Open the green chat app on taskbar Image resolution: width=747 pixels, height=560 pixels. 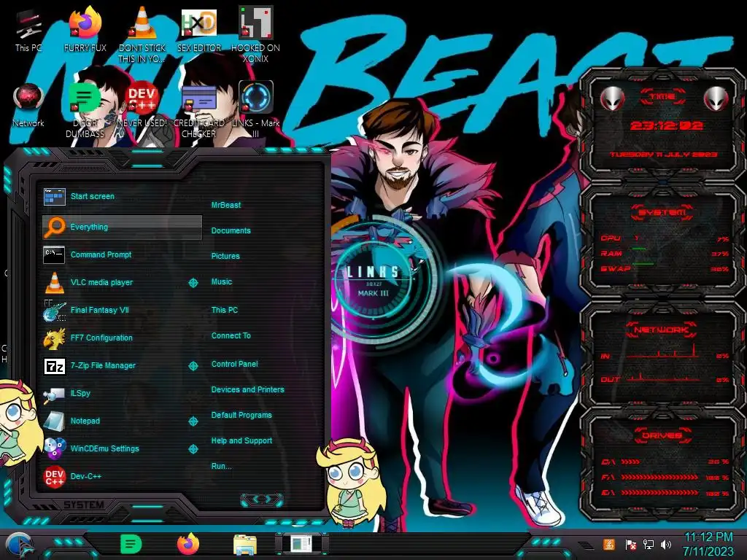131,544
